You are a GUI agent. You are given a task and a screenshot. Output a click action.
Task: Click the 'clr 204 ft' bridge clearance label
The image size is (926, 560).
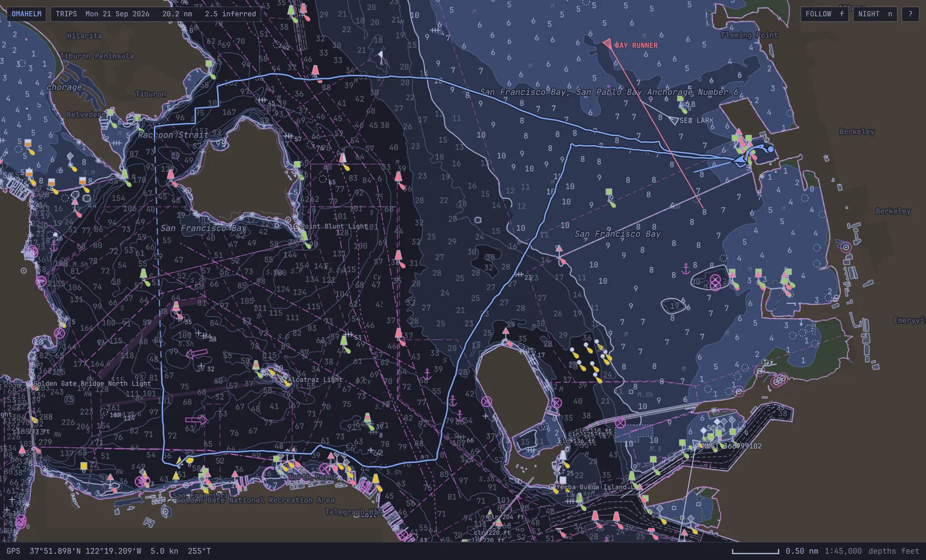[505, 517]
